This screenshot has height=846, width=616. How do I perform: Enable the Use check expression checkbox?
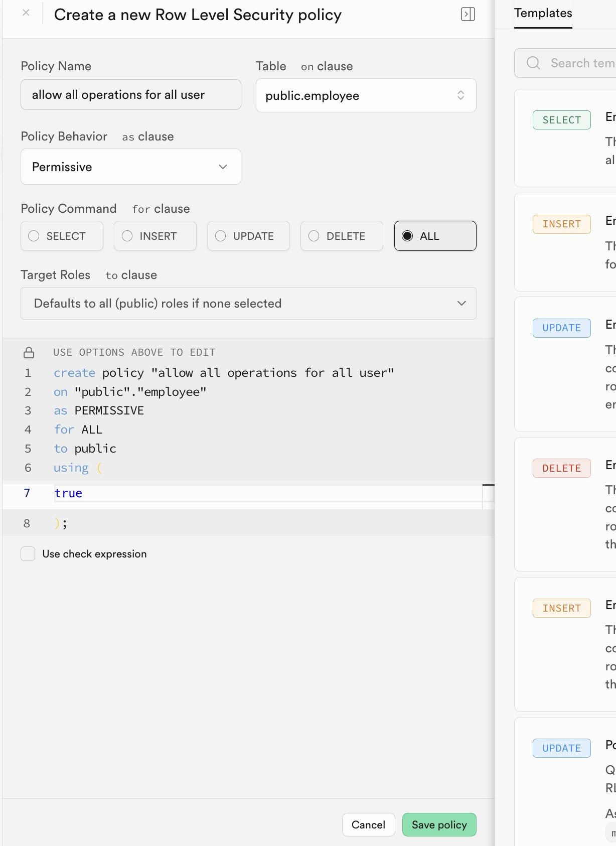tap(28, 554)
